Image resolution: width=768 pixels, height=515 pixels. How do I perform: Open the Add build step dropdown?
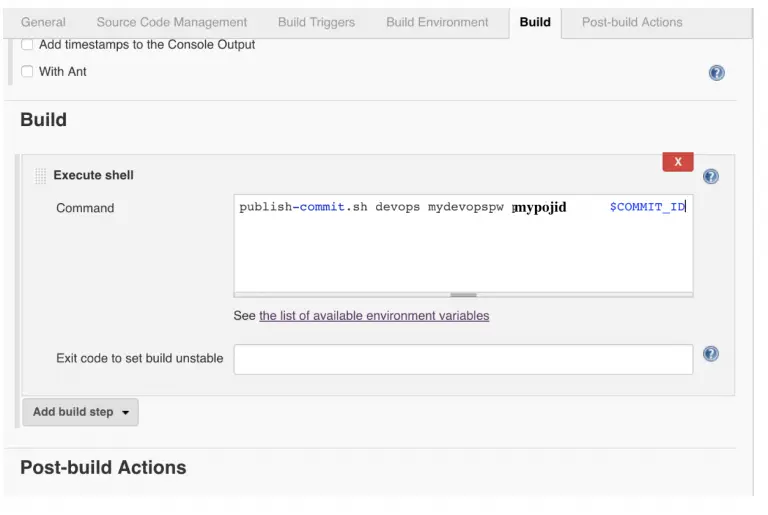[x=80, y=412]
